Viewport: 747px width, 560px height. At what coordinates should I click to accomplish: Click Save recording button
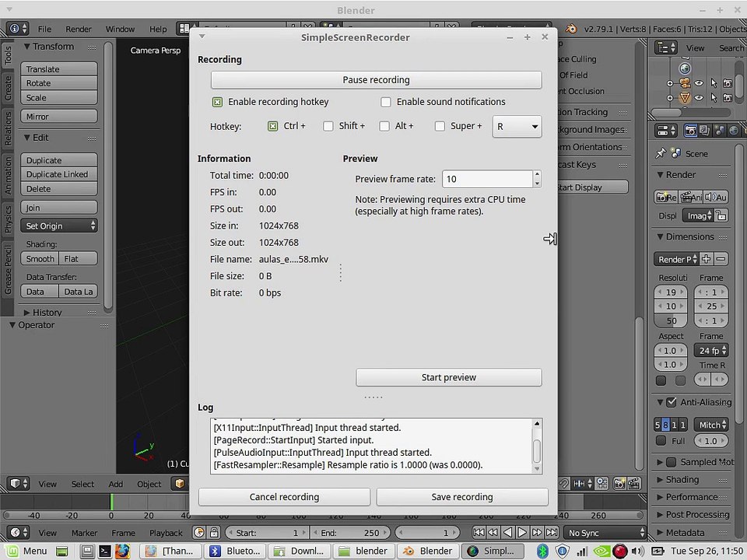coord(462,497)
